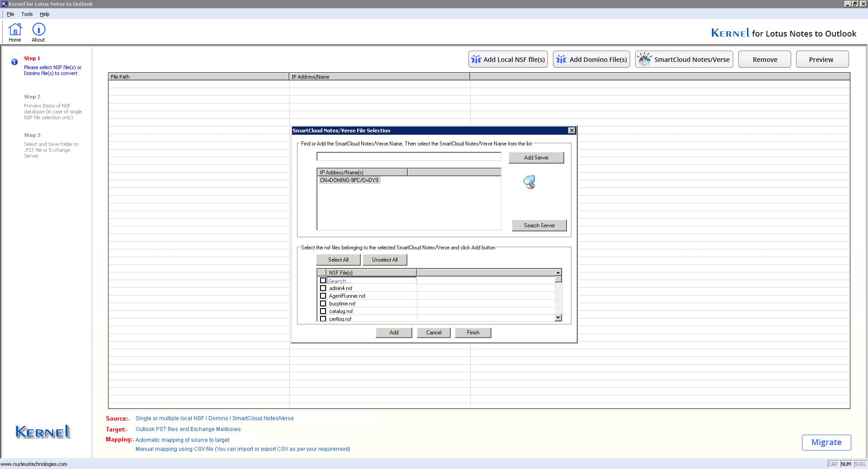
Task: Click the File Path column header
Action: (x=198, y=77)
